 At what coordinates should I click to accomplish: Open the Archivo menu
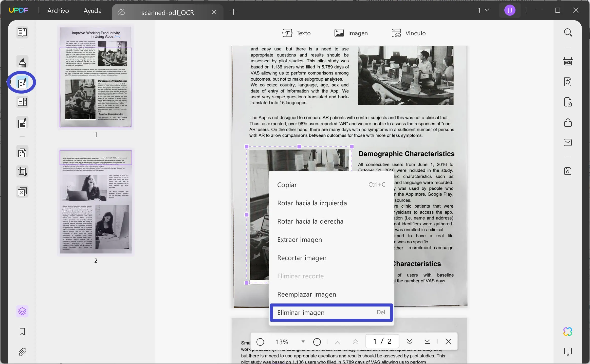[58, 11]
